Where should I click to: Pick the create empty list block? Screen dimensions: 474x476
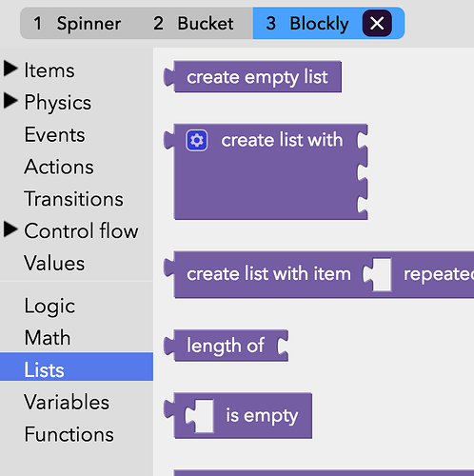pos(252,77)
